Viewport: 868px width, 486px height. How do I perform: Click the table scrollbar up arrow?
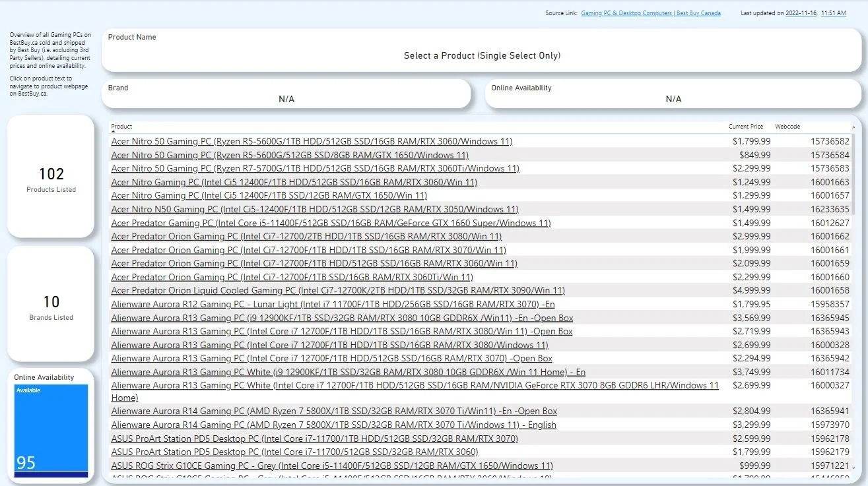pos(853,127)
